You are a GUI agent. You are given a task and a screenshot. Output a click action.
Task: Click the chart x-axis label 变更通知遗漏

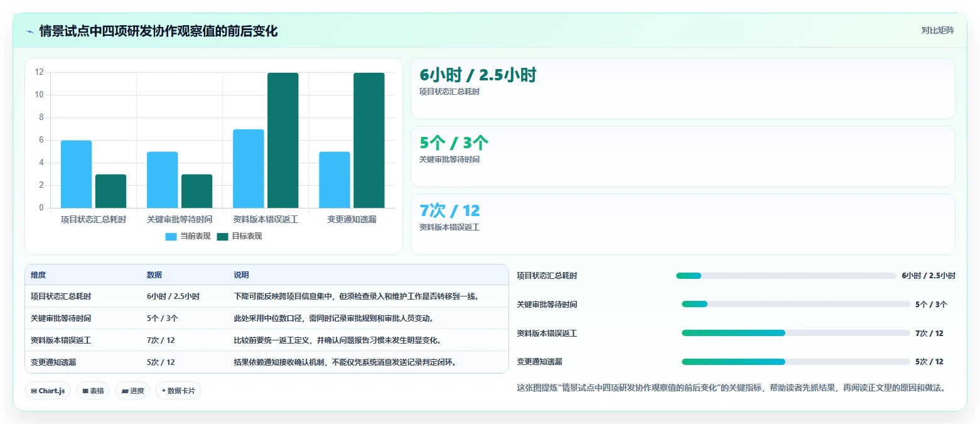point(352,219)
